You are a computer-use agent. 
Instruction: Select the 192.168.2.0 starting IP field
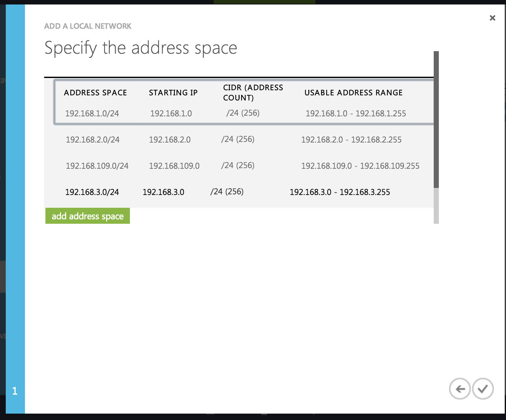coord(170,140)
